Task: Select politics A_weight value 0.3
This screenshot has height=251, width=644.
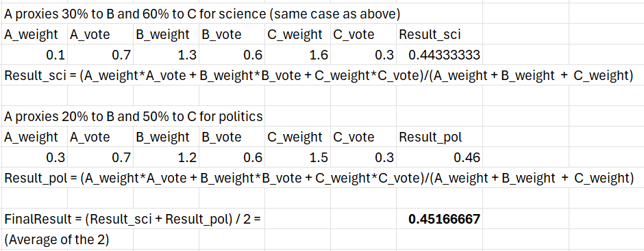Action: 35,157
